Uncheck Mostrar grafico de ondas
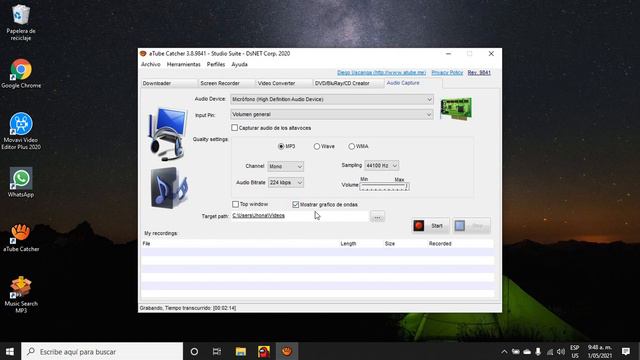The width and height of the screenshot is (640, 360). [x=296, y=204]
